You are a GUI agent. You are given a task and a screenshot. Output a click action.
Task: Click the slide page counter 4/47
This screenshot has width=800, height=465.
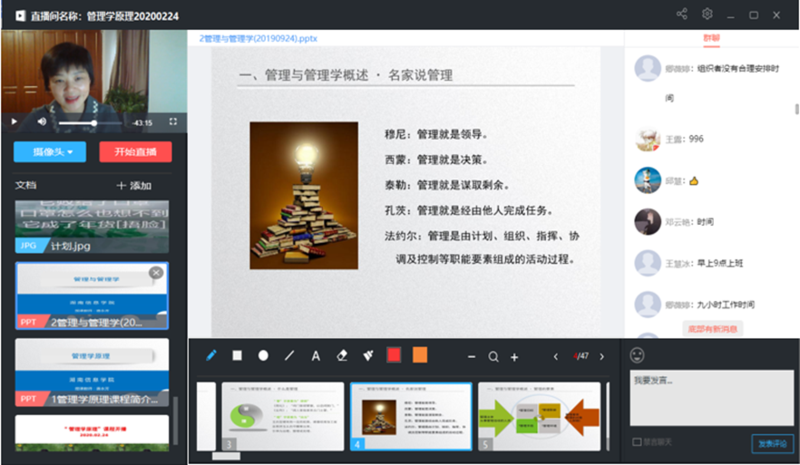[581, 356]
